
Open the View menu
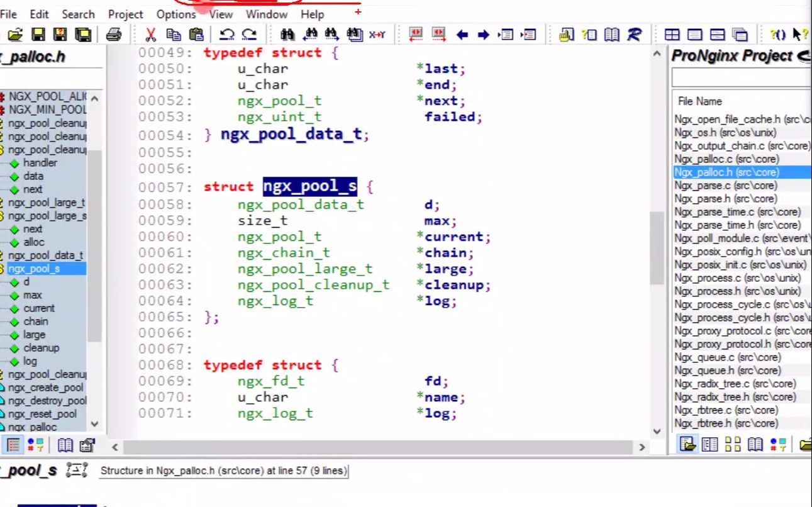(x=221, y=14)
